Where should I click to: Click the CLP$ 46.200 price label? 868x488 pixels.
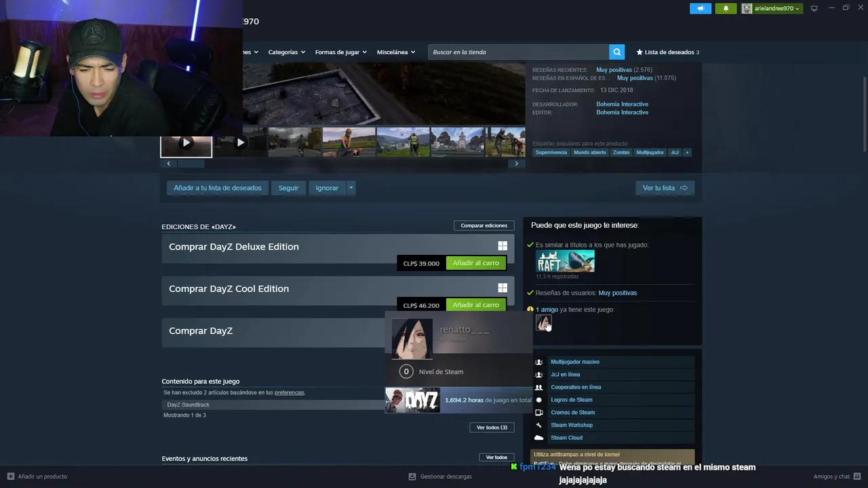pyautogui.click(x=421, y=305)
